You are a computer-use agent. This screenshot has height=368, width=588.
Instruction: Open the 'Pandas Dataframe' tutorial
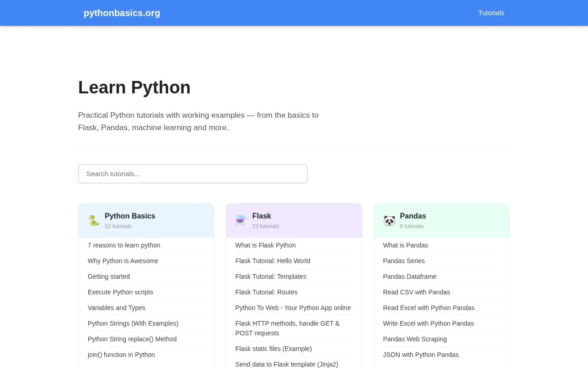pyautogui.click(x=410, y=276)
